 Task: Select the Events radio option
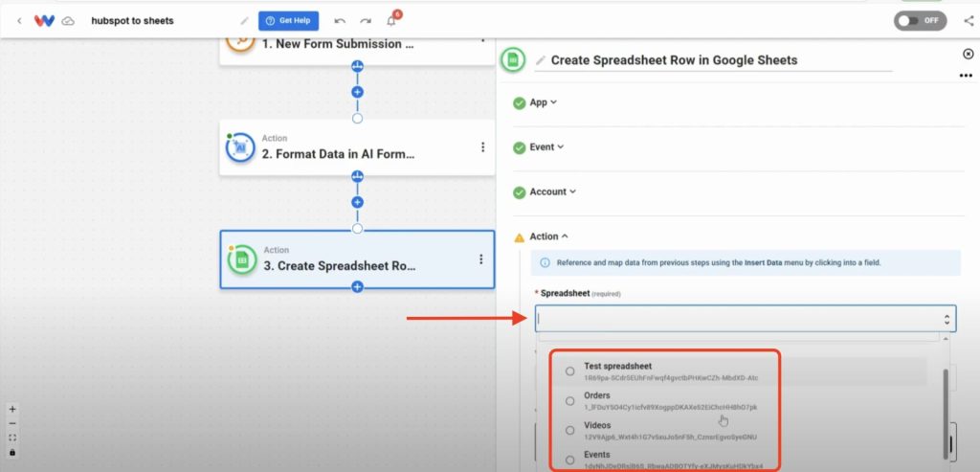pyautogui.click(x=569, y=460)
